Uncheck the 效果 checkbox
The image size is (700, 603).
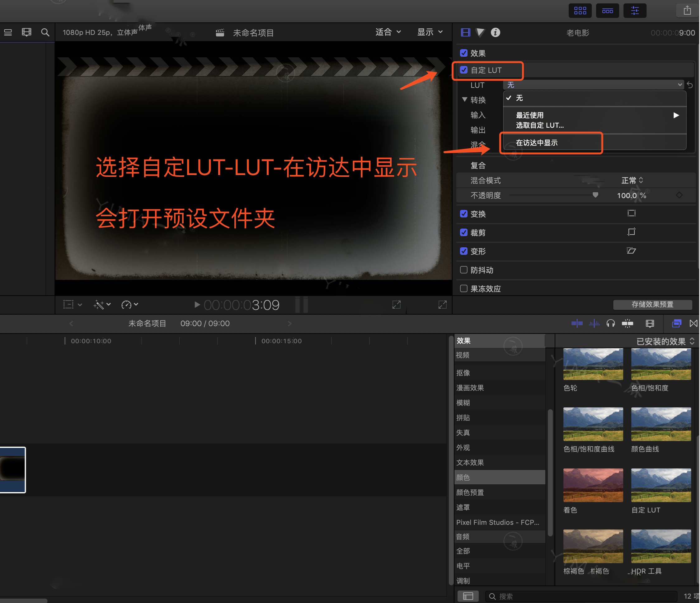pyautogui.click(x=463, y=53)
